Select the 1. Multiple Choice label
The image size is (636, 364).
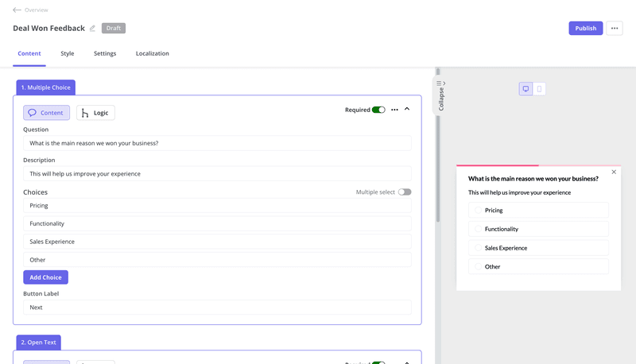point(46,87)
